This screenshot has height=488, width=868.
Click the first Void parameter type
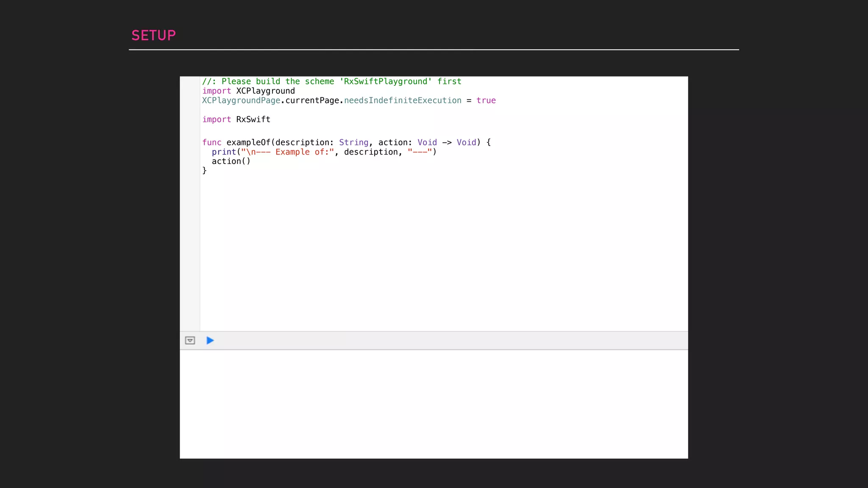click(427, 142)
